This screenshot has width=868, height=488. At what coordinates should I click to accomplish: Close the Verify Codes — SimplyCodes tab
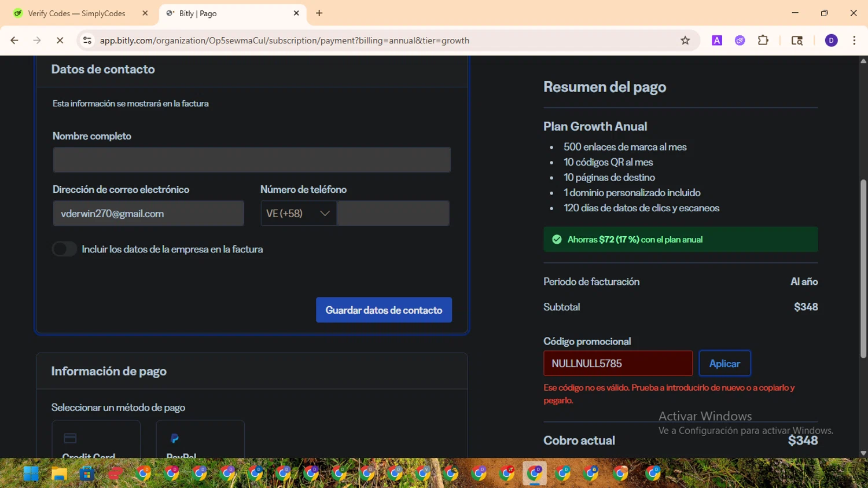coord(145,13)
